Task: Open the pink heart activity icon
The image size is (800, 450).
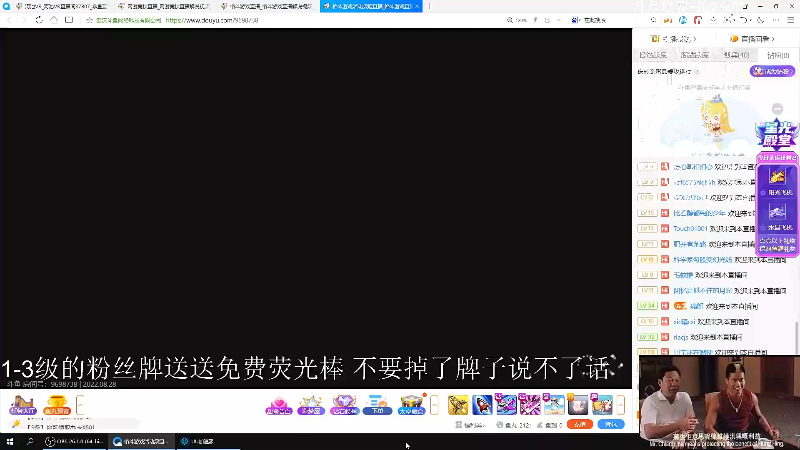Action: click(279, 405)
